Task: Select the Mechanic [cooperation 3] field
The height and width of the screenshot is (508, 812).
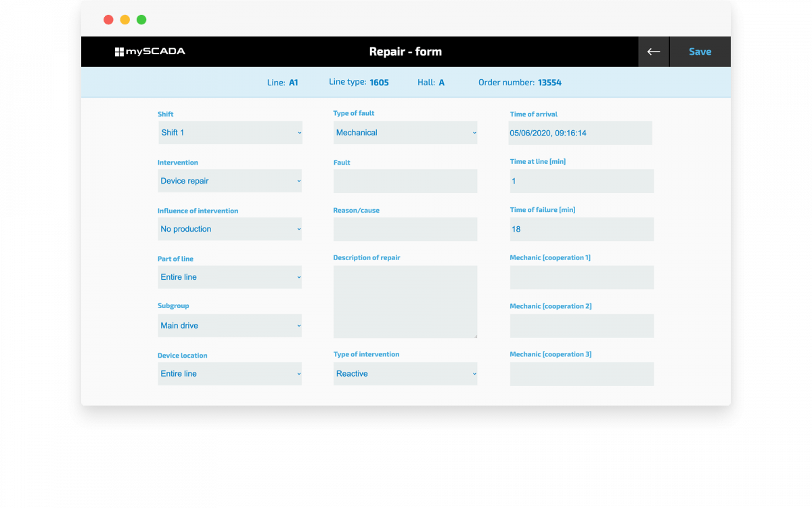Action: (582, 374)
